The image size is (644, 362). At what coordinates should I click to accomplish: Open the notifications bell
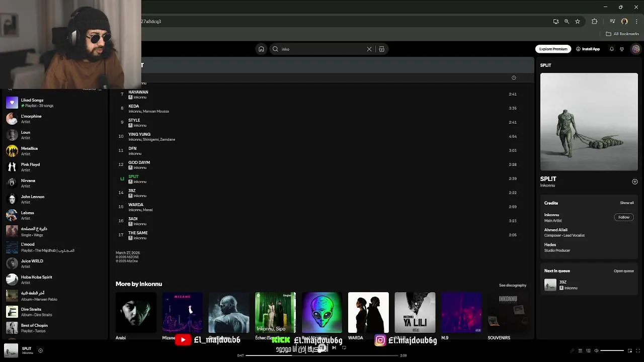coord(612,49)
